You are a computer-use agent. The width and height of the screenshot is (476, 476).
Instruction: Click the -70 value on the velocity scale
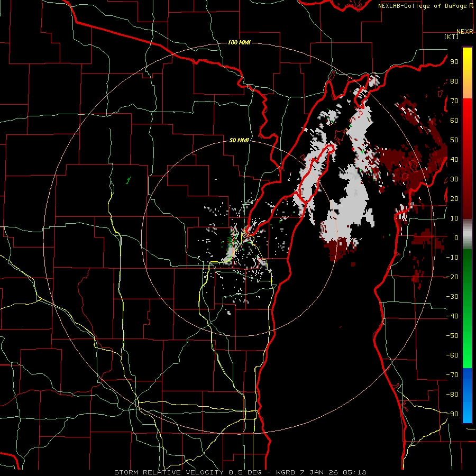click(452, 375)
